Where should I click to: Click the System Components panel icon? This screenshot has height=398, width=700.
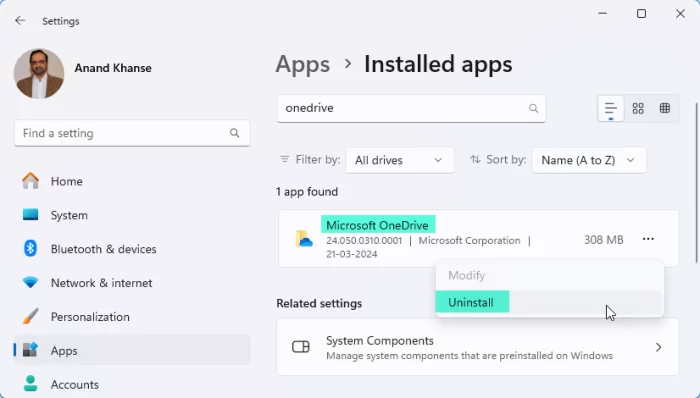(300, 347)
